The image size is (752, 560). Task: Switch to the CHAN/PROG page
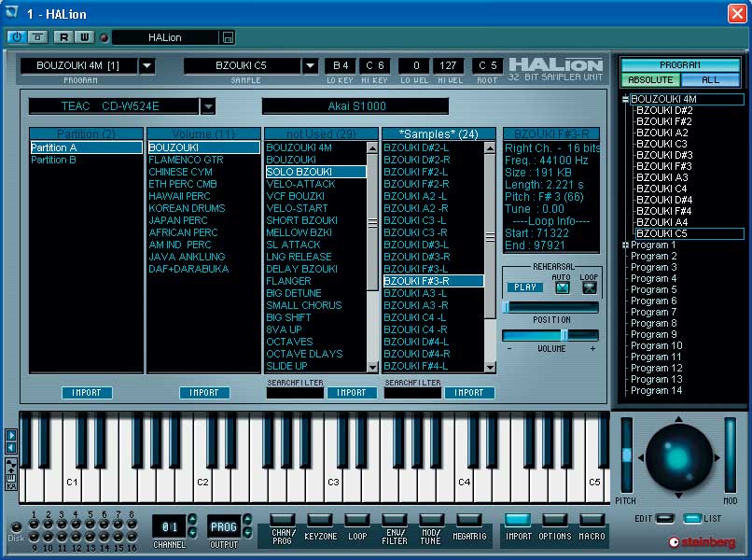[283, 520]
